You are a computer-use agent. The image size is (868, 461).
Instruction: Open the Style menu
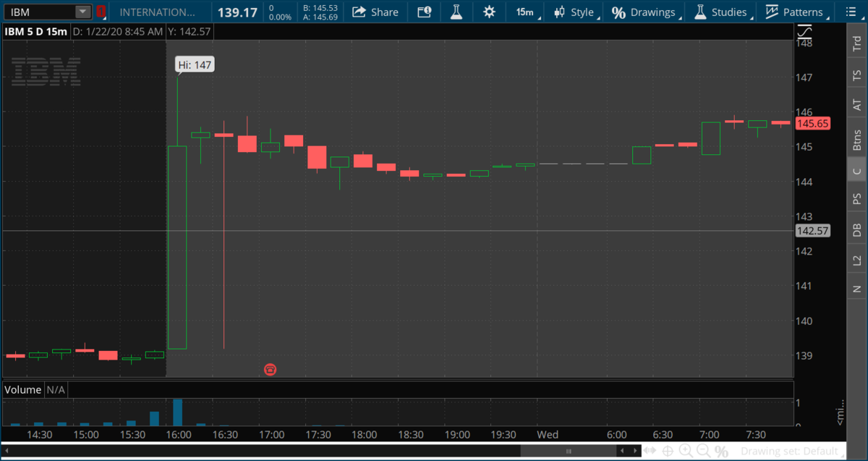576,12
